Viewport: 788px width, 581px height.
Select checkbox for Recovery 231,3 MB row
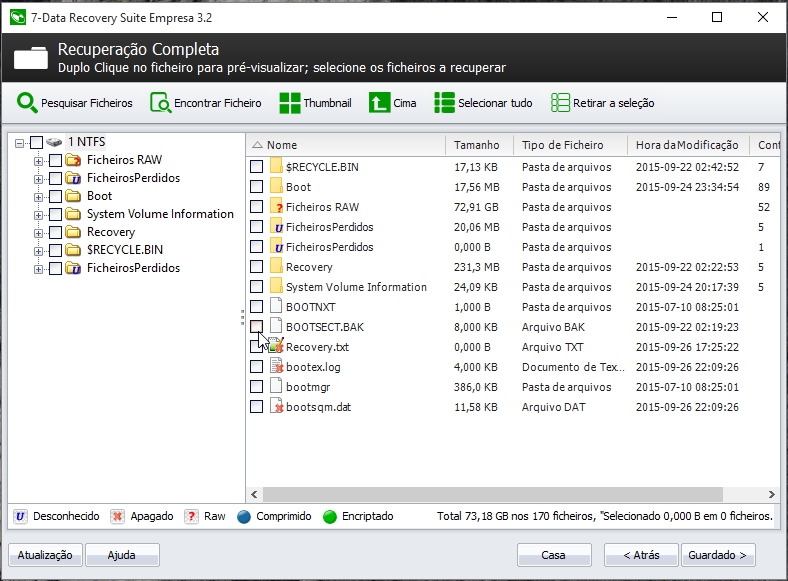click(256, 266)
